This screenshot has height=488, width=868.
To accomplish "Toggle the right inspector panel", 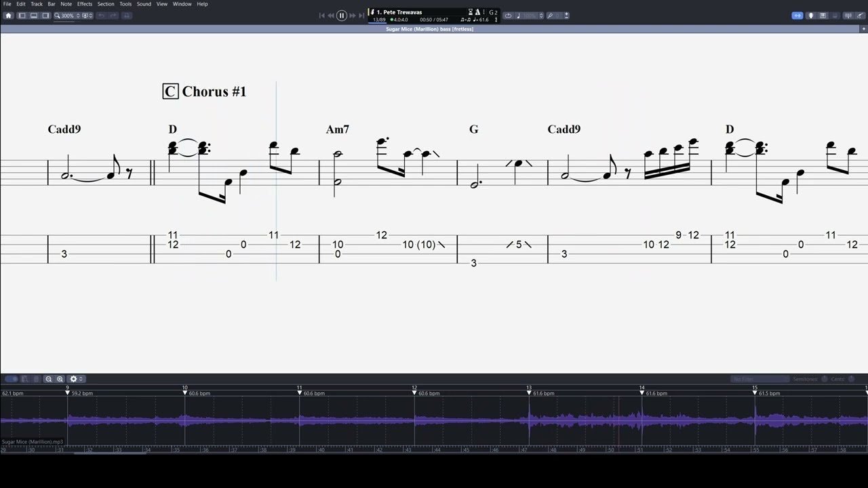I will click(46, 16).
